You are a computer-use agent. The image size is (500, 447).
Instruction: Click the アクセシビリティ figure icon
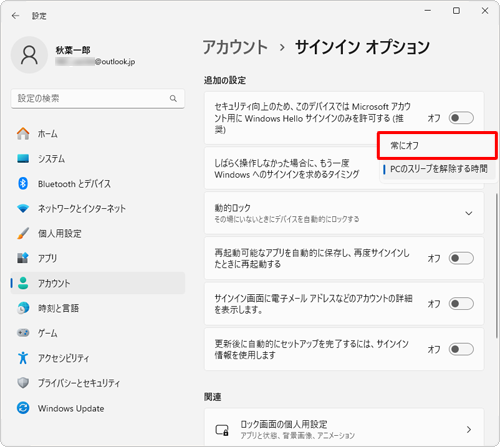(23, 358)
